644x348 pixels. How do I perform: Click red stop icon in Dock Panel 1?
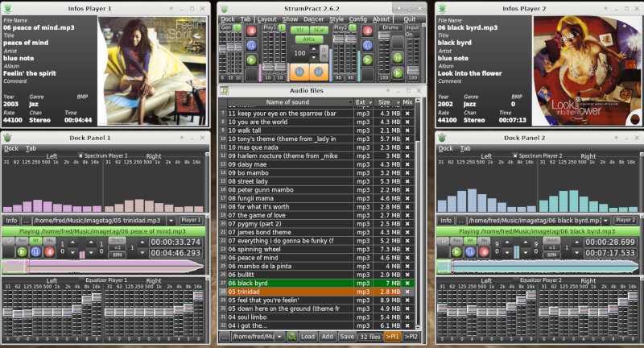pos(49,251)
